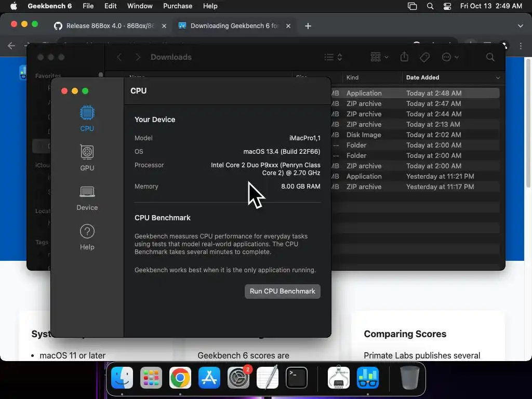Open System Information from the Dock
The height and width of the screenshot is (399, 532).
339,378
